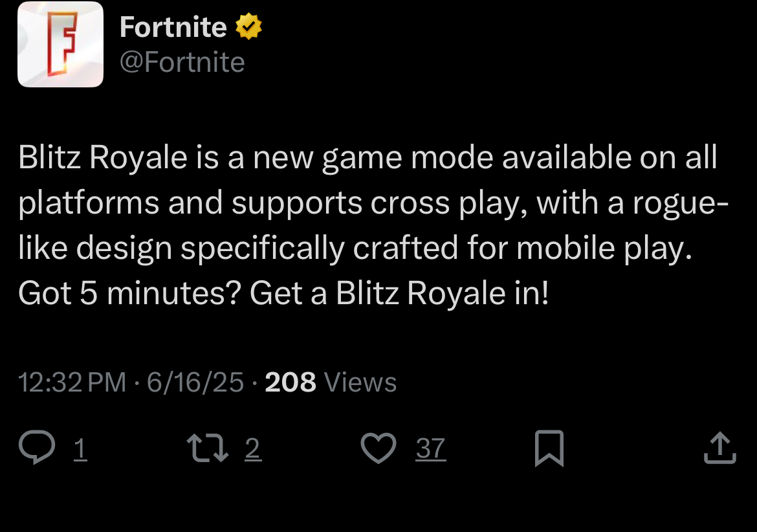Screen dimensions: 757x532
Task: Click the 12:32 PM timestamp
Action: tap(72, 382)
